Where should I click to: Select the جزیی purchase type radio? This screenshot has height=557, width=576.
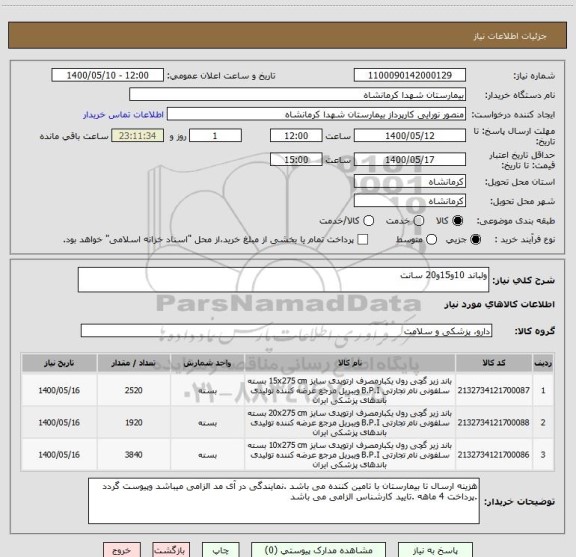(475, 240)
